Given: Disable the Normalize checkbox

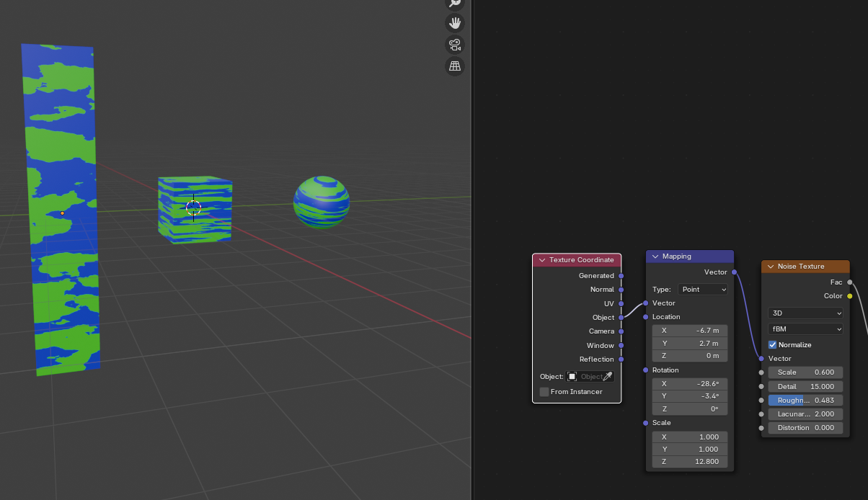Looking at the screenshot, I should tap(773, 345).
